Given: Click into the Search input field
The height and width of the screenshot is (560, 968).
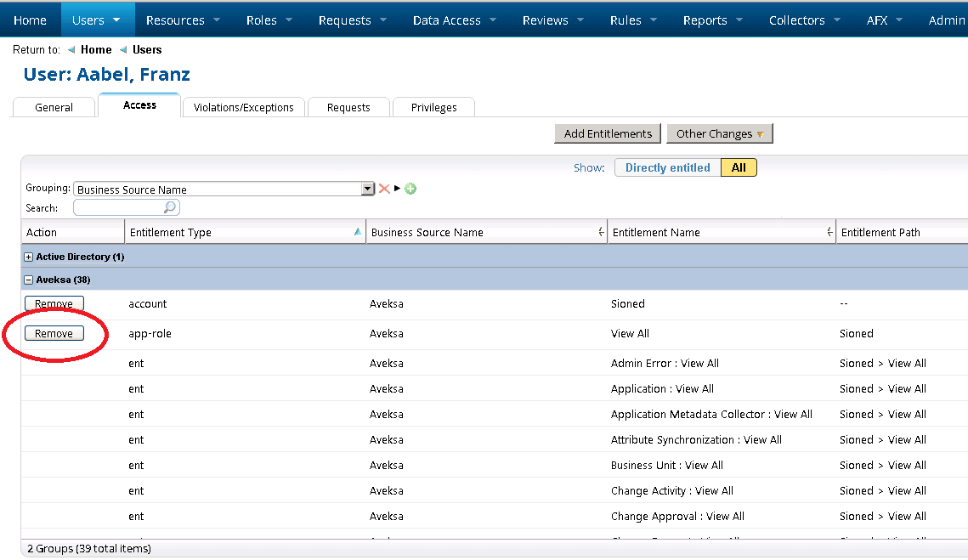Looking at the screenshot, I should click(x=119, y=207).
